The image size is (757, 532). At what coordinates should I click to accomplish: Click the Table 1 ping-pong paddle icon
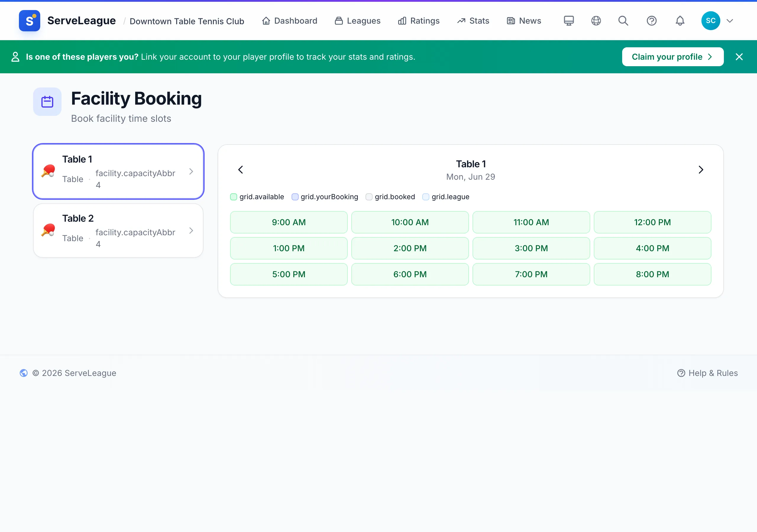[x=48, y=171]
